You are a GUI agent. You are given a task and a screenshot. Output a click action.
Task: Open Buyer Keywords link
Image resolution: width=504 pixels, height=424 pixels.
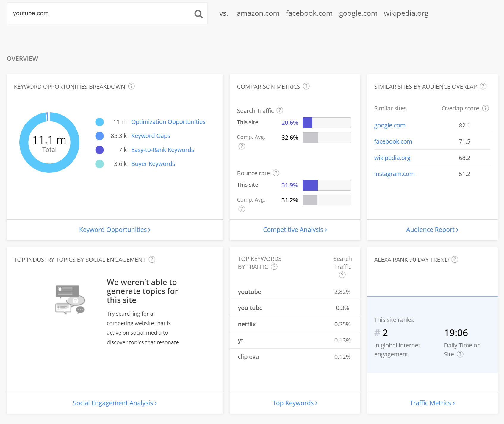(x=153, y=164)
